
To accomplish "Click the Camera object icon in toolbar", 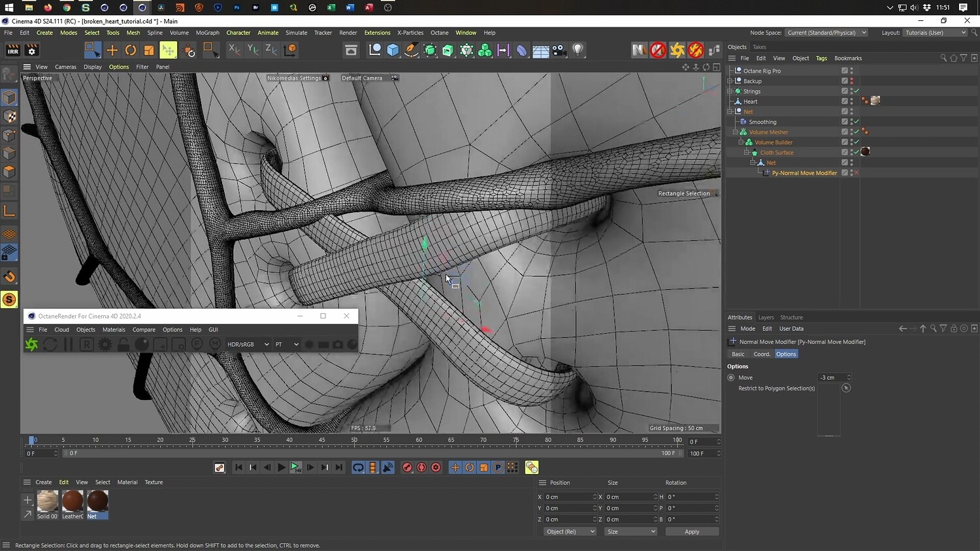I will click(x=559, y=50).
